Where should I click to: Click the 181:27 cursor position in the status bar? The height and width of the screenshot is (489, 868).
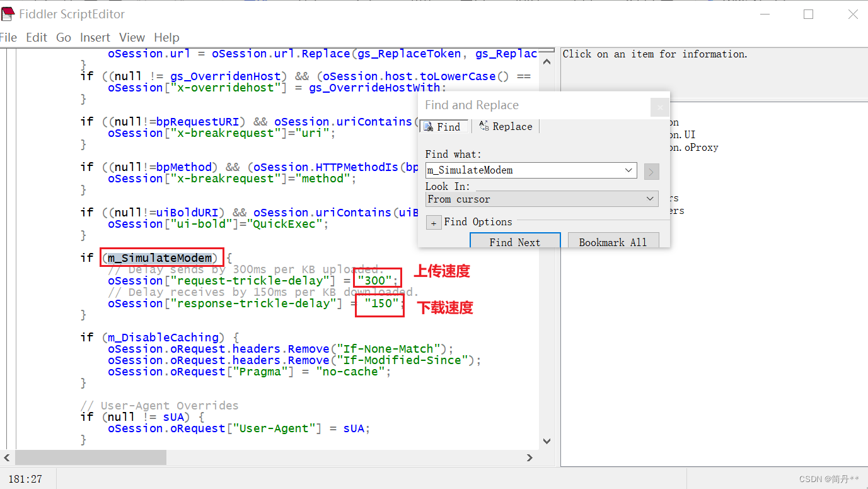tap(25, 479)
